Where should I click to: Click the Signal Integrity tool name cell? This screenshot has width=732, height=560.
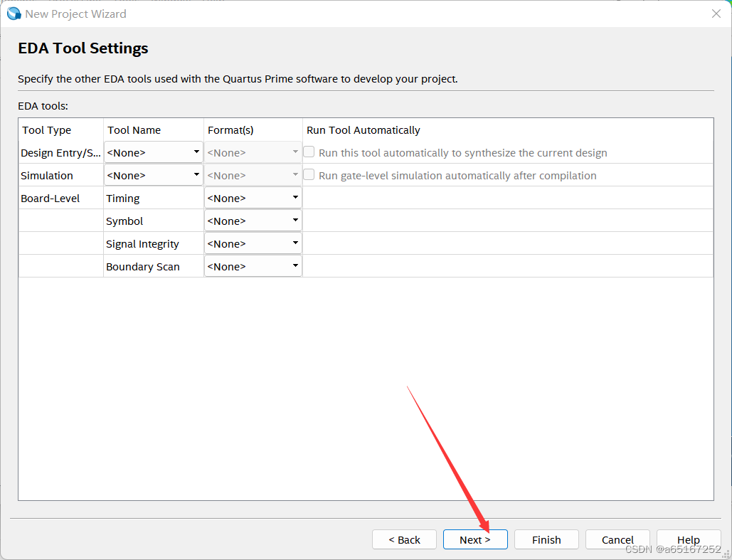coord(154,244)
